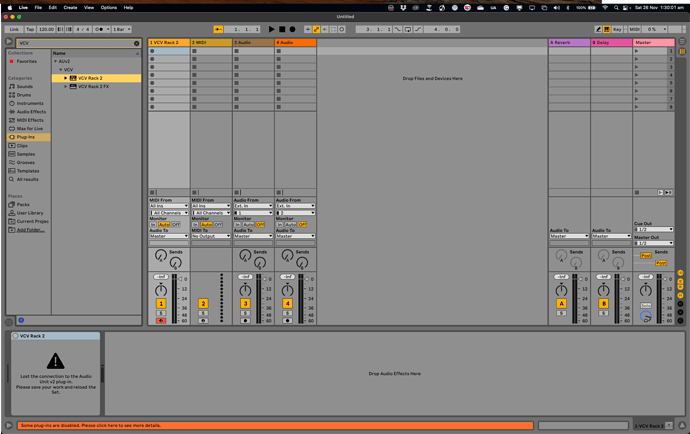Screen dimensions: 690x434
Task: Open track 3 Audio From Ext. In dropdown
Action: coord(253,206)
